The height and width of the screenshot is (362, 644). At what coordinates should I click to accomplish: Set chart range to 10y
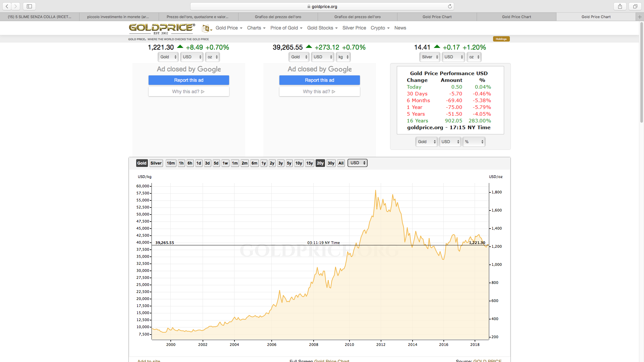(299, 163)
